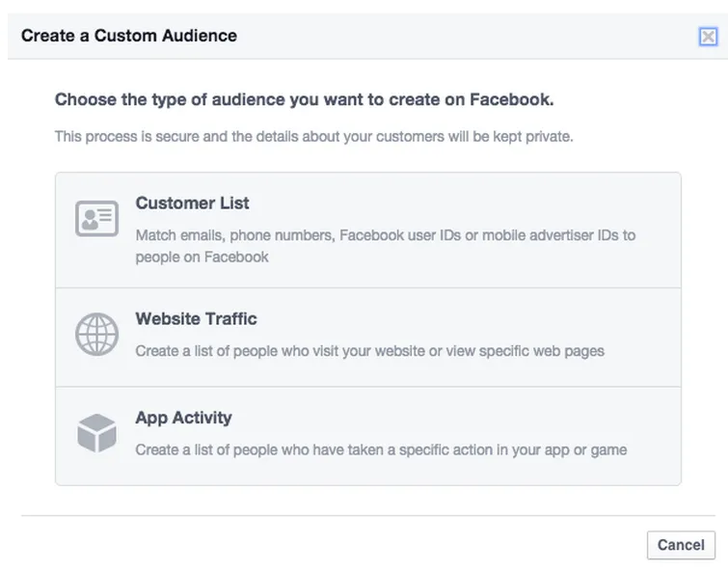Choose the Website Traffic title
The height and width of the screenshot is (572, 728).
pyautogui.click(x=196, y=319)
